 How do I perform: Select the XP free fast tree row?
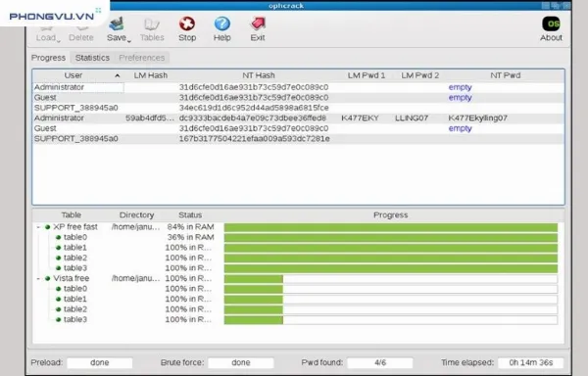pos(297,227)
